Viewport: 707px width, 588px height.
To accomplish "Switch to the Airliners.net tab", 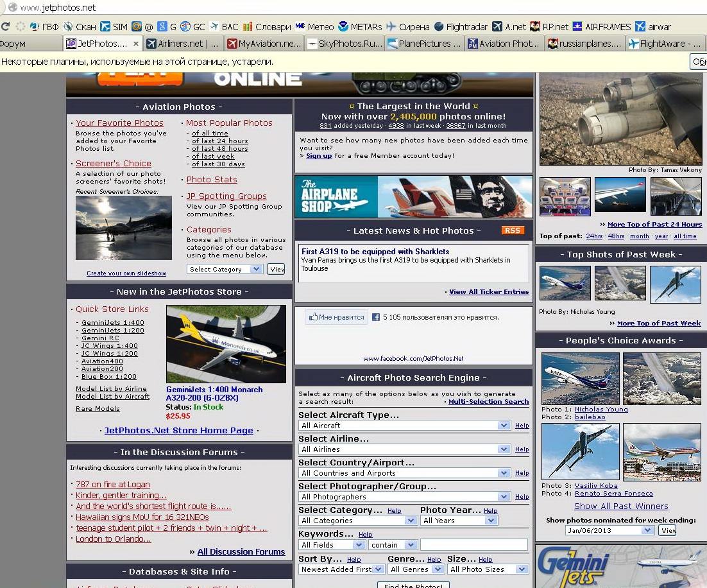I will coord(183,43).
